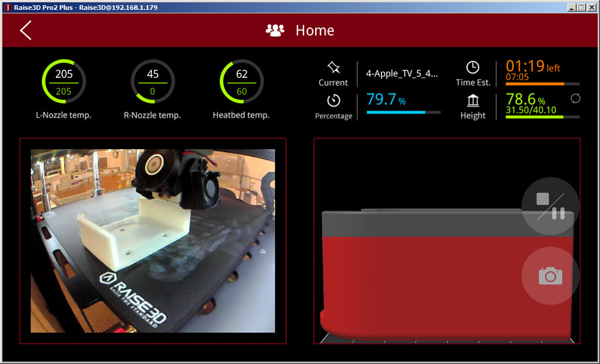
Task: Take a snapshot with the camera button
Action: click(550, 276)
